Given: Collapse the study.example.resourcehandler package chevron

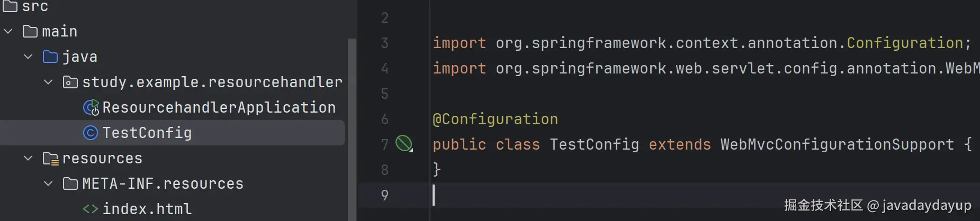Looking at the screenshot, I should pos(48,82).
